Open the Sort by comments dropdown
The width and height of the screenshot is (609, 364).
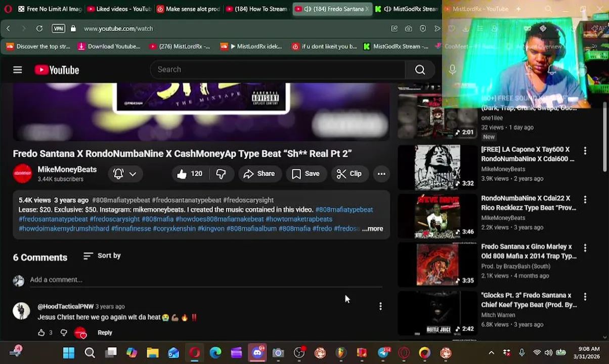[102, 256]
